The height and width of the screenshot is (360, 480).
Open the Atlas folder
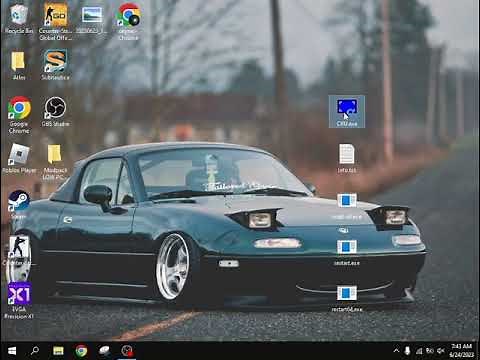pos(19,65)
